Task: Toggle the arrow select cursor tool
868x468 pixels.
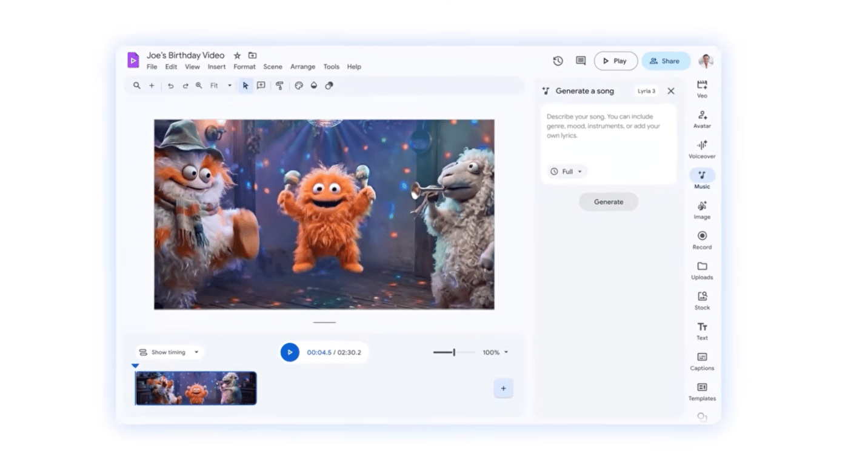Action: (245, 85)
